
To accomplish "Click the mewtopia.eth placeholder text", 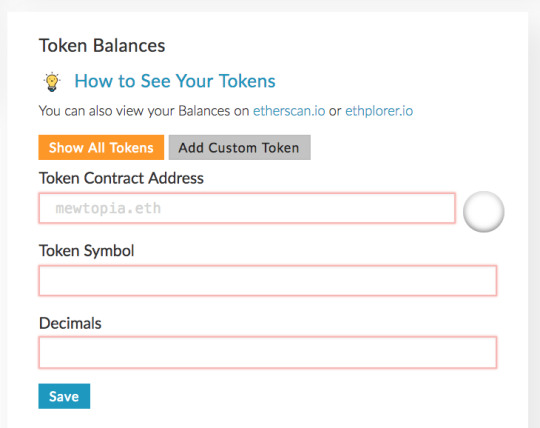I will (x=108, y=208).
